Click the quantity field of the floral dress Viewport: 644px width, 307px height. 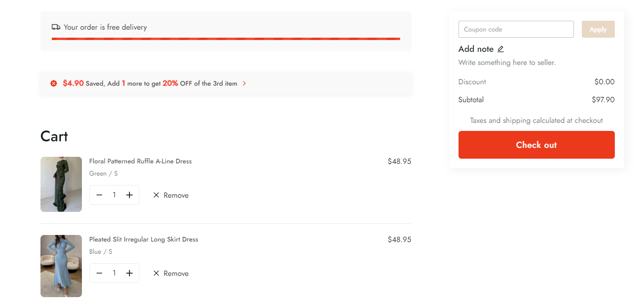[x=114, y=195]
